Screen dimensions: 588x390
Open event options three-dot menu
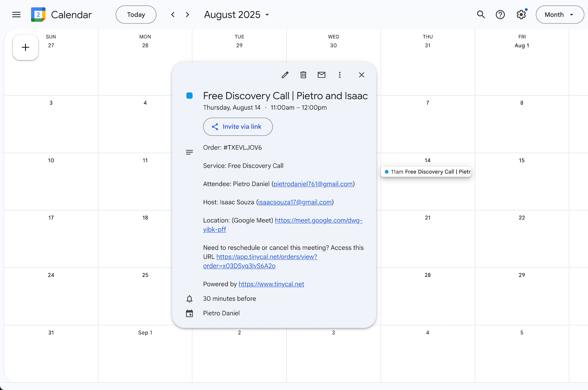[x=340, y=75]
